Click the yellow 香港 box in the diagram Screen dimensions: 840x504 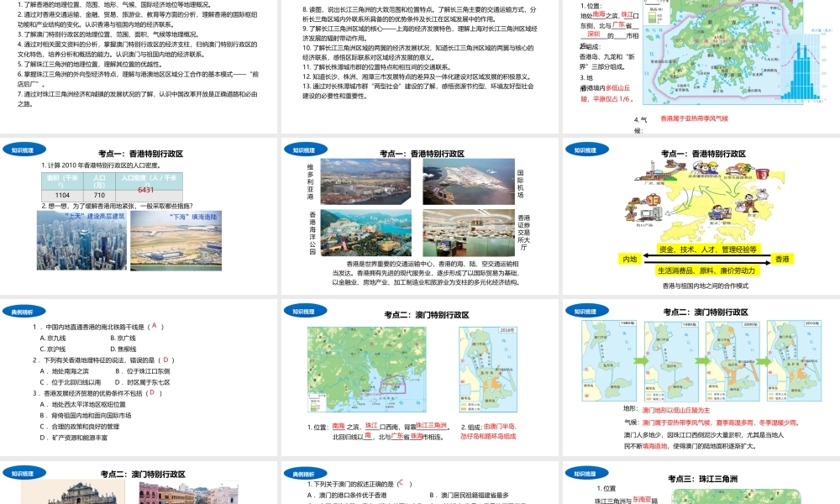782,259
